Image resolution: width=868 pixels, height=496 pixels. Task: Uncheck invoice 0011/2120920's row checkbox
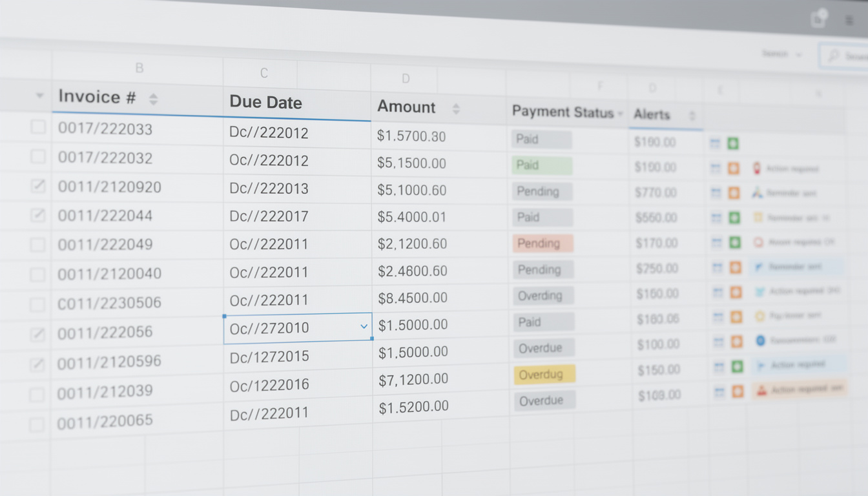(37, 186)
